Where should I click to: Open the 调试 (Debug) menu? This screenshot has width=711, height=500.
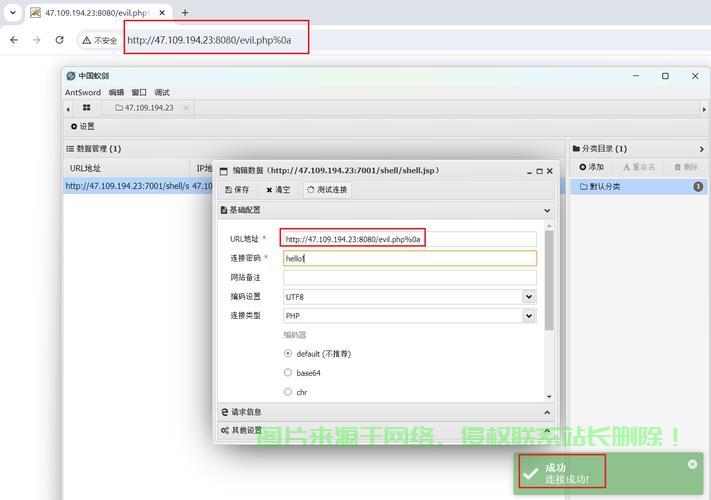162,93
